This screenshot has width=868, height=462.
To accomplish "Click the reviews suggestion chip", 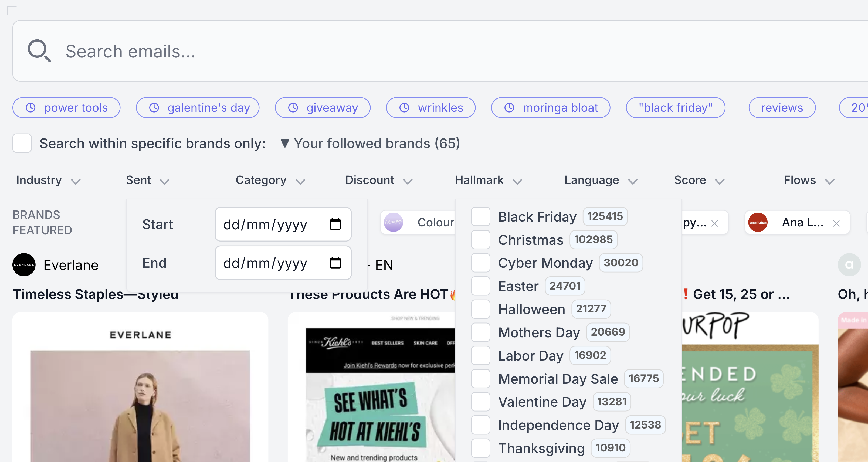I will (x=782, y=108).
